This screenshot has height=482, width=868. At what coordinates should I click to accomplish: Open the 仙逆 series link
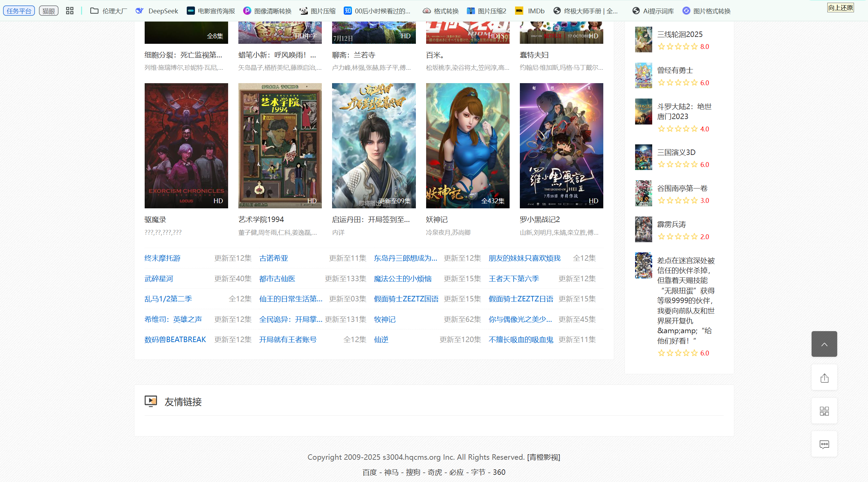(381, 339)
